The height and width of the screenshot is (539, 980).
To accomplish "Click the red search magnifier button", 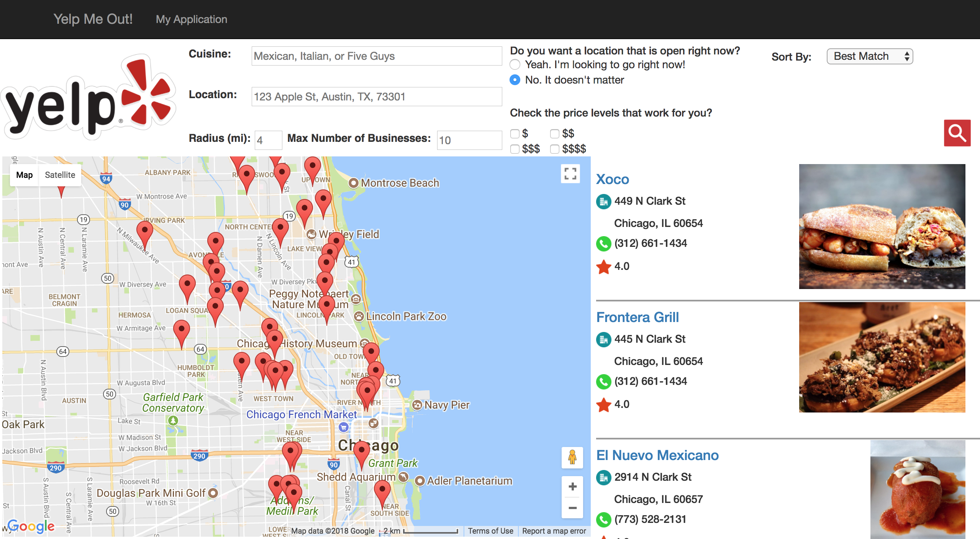I will [x=957, y=133].
